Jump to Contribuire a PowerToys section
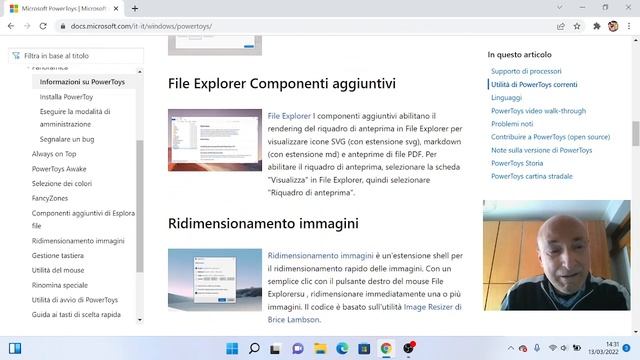 (550, 137)
